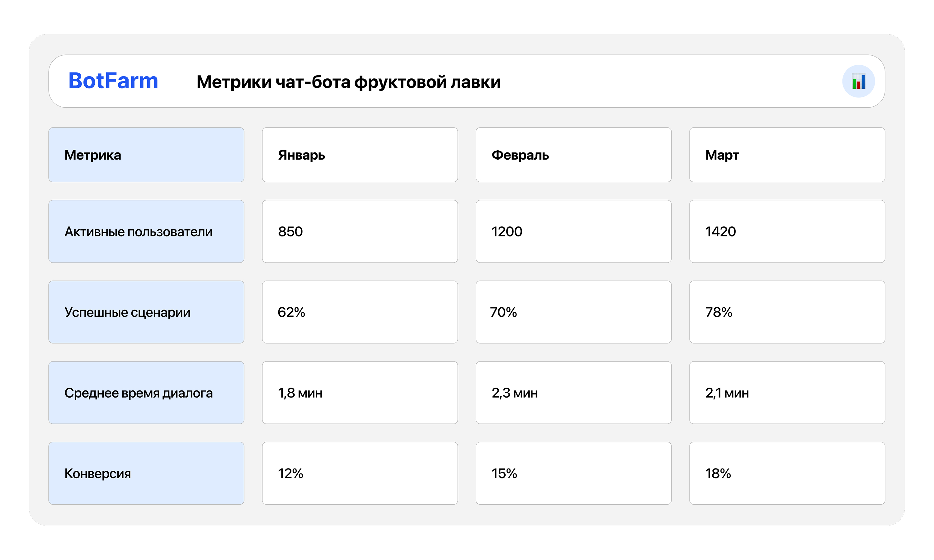Click the BotFarm logo
Image resolution: width=934 pixels, height=560 pixels.
(113, 81)
